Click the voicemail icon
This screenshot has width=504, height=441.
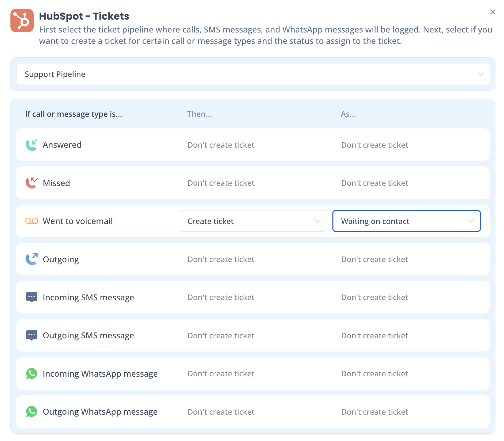coord(32,221)
